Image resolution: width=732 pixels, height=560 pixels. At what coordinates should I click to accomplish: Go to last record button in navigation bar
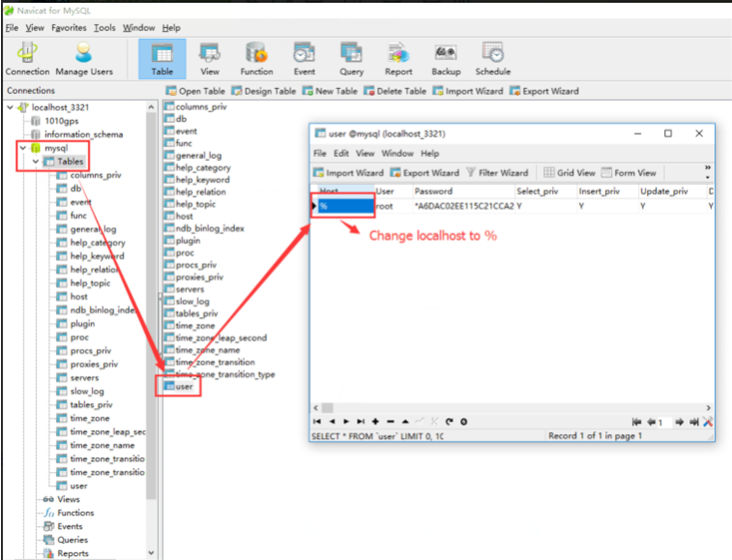pos(361,421)
